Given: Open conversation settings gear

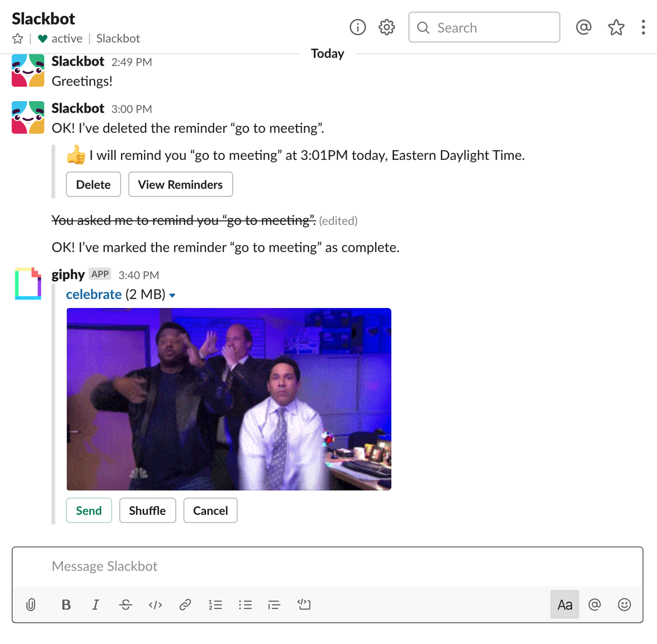Looking at the screenshot, I should pyautogui.click(x=386, y=27).
